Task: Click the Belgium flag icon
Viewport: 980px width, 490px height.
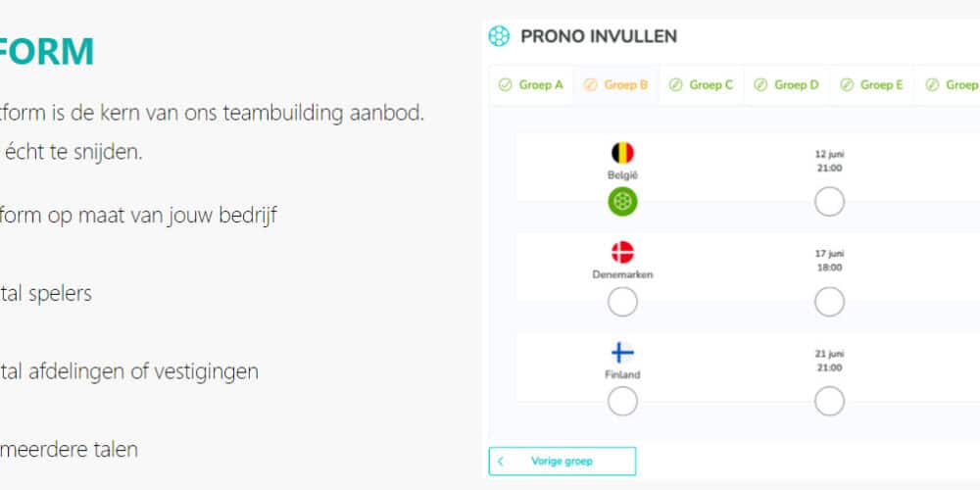Action: pyautogui.click(x=622, y=153)
